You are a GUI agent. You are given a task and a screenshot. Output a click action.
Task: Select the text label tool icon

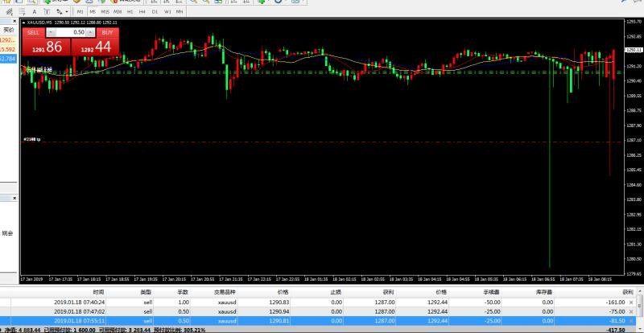click(x=47, y=12)
